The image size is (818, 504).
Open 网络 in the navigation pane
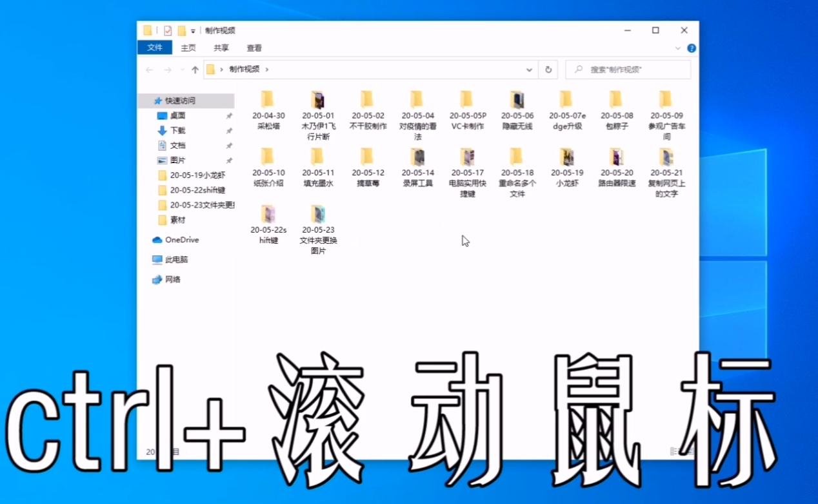[x=174, y=279]
